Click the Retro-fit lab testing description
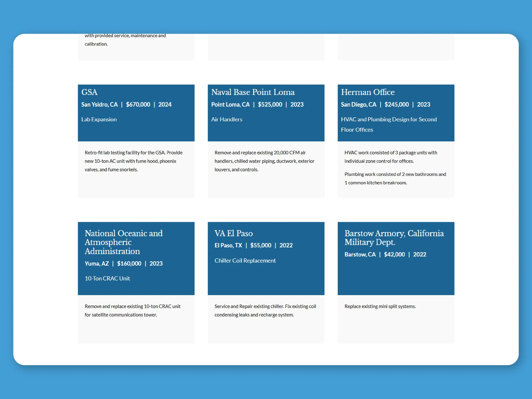Screen dimensions: 532x399 click(133, 161)
